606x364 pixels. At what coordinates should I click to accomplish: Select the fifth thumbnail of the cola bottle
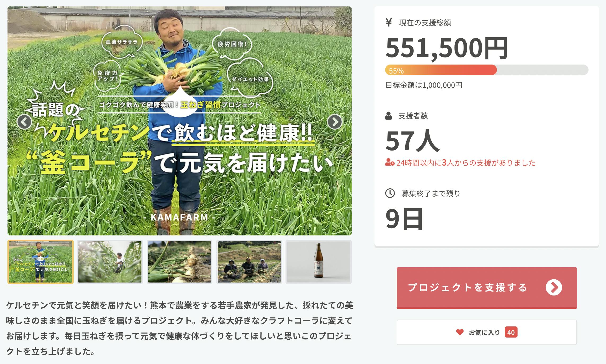click(x=319, y=262)
